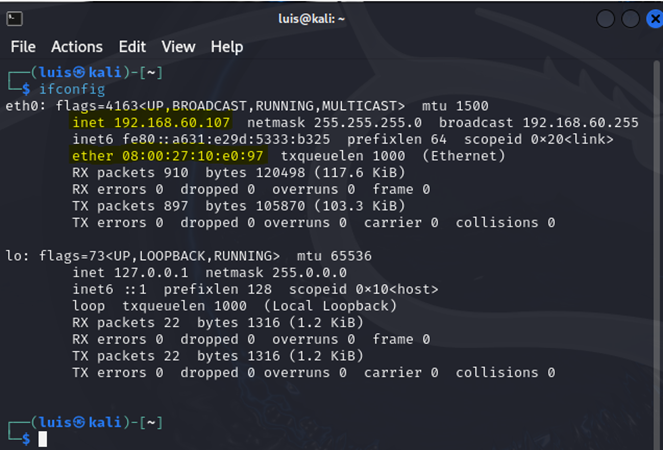
Task: Click the highlighted inet 192.168.60.107 text
Action: click(x=151, y=123)
